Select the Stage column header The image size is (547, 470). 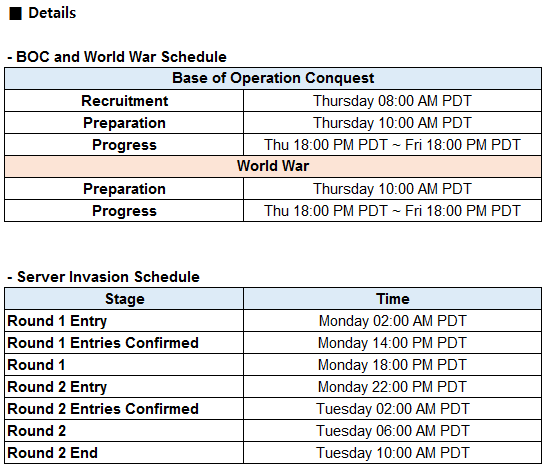click(x=125, y=299)
